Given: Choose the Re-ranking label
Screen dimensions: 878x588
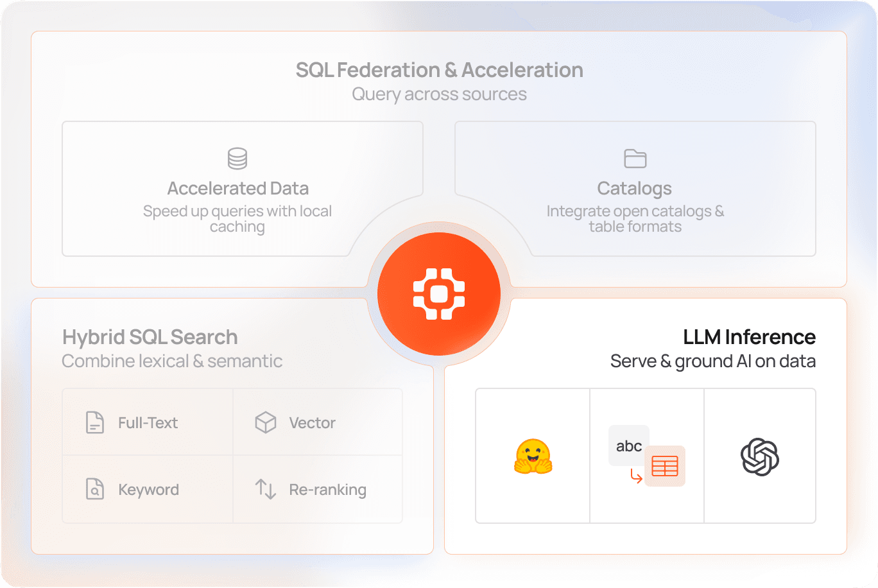Looking at the screenshot, I should click(327, 490).
